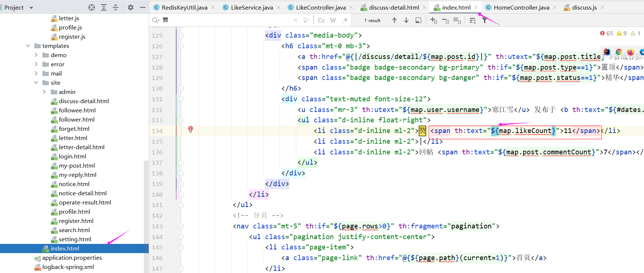Image resolution: width=644 pixels, height=273 pixels.
Task: Toggle Words (W) search option
Action: click(x=333, y=20)
